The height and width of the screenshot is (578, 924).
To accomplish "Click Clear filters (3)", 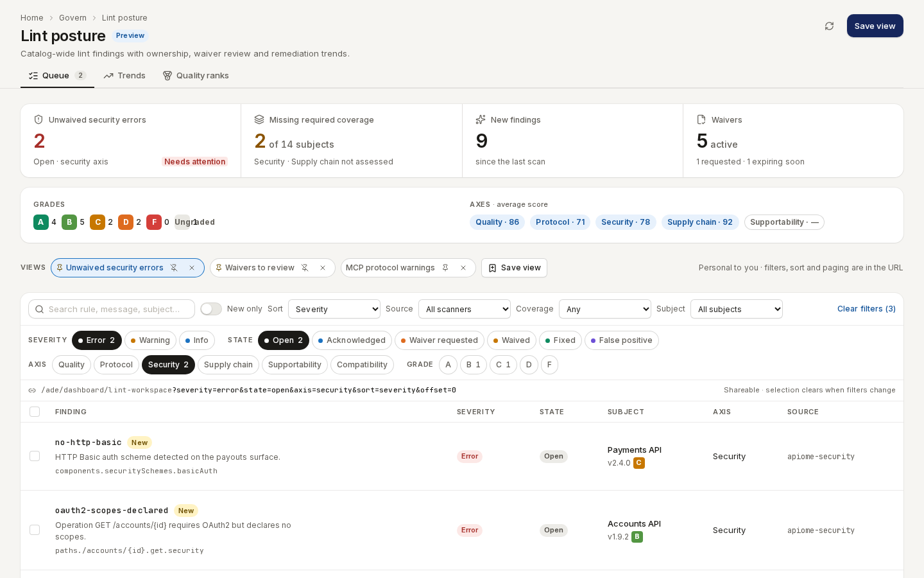I will 866,309.
